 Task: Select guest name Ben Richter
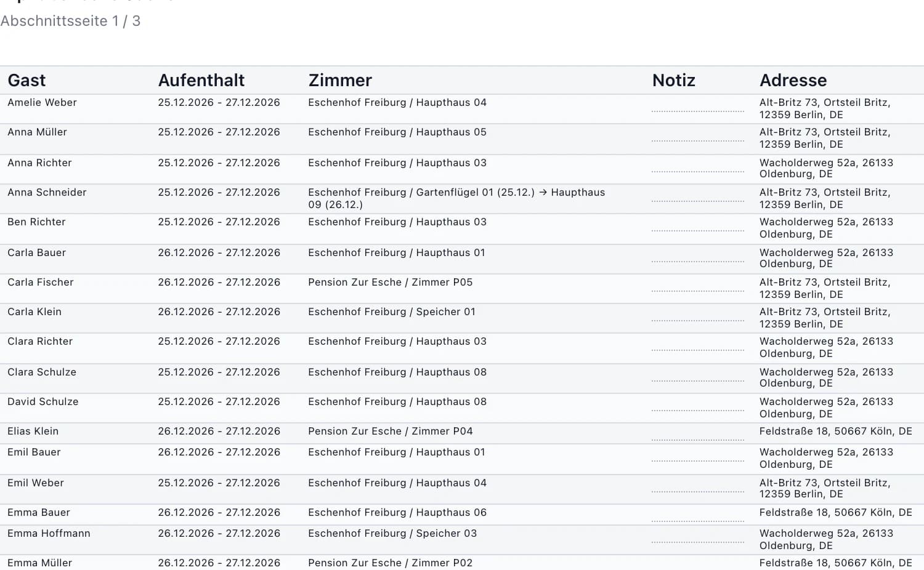point(36,222)
